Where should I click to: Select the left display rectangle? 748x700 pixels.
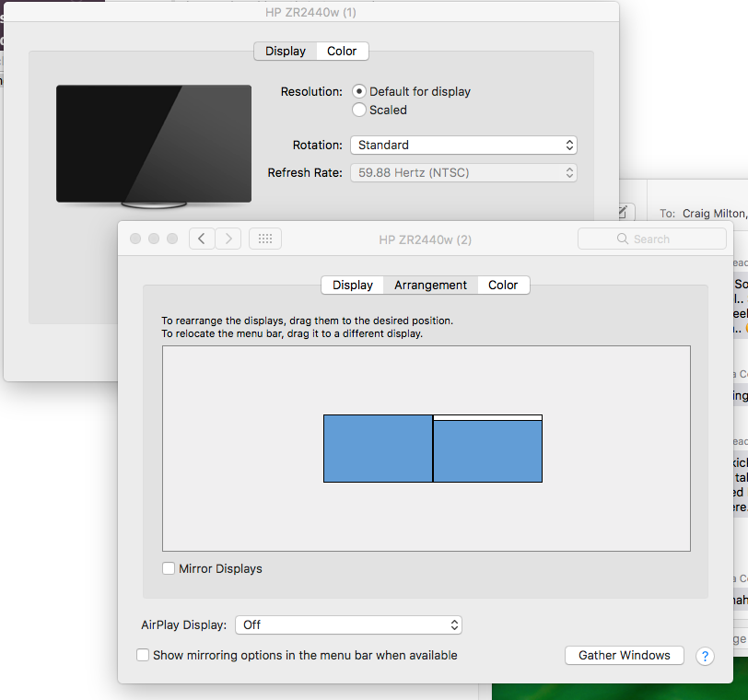pos(378,449)
